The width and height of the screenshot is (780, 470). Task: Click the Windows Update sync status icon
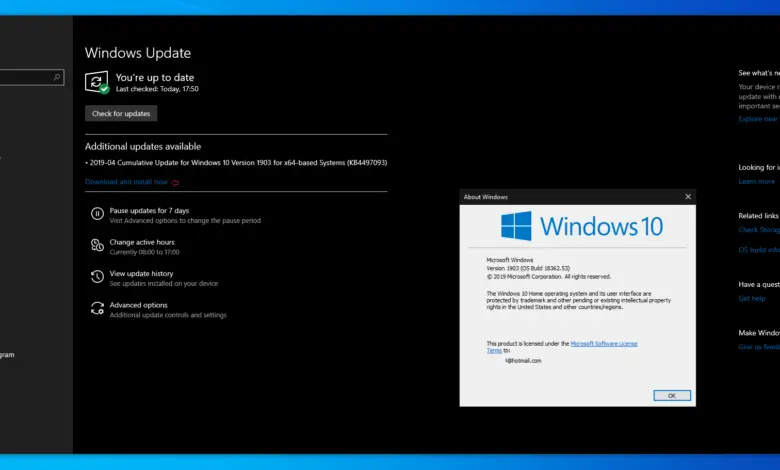coord(97,82)
